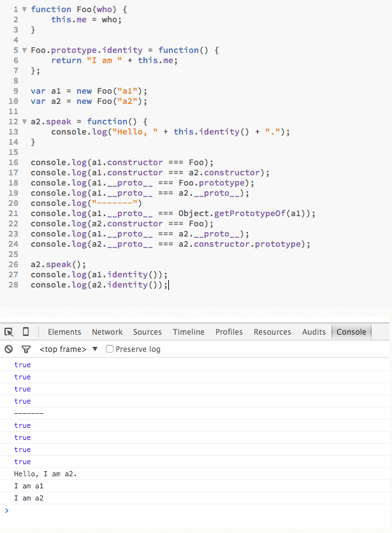
Task: Click 'Object.getPrototypeOf(a1)' on line 21
Action: (243, 214)
